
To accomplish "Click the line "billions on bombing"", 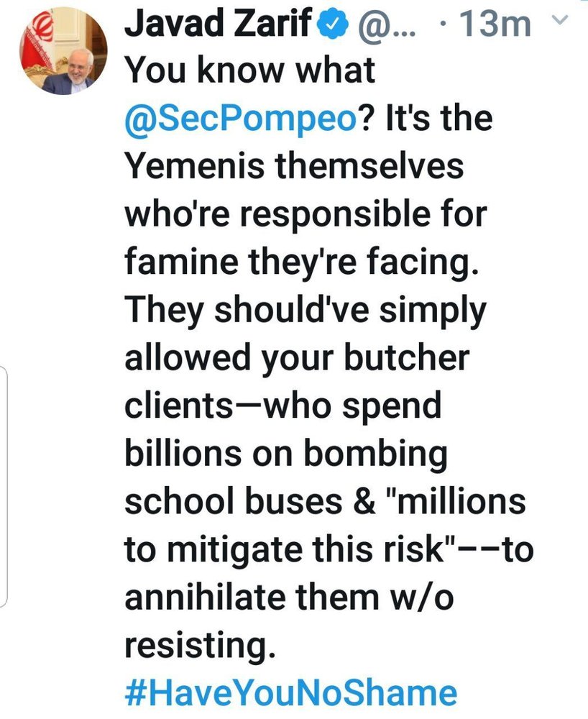I will (285, 454).
